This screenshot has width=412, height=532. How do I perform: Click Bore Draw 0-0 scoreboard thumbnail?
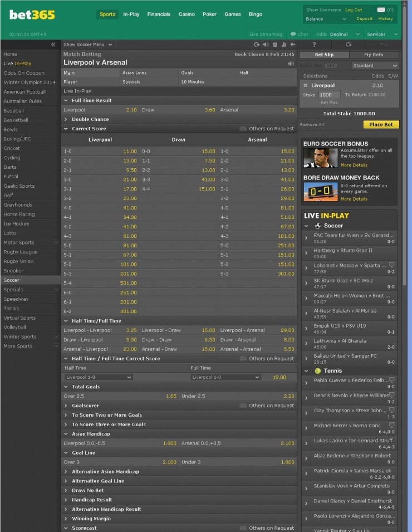(321, 192)
